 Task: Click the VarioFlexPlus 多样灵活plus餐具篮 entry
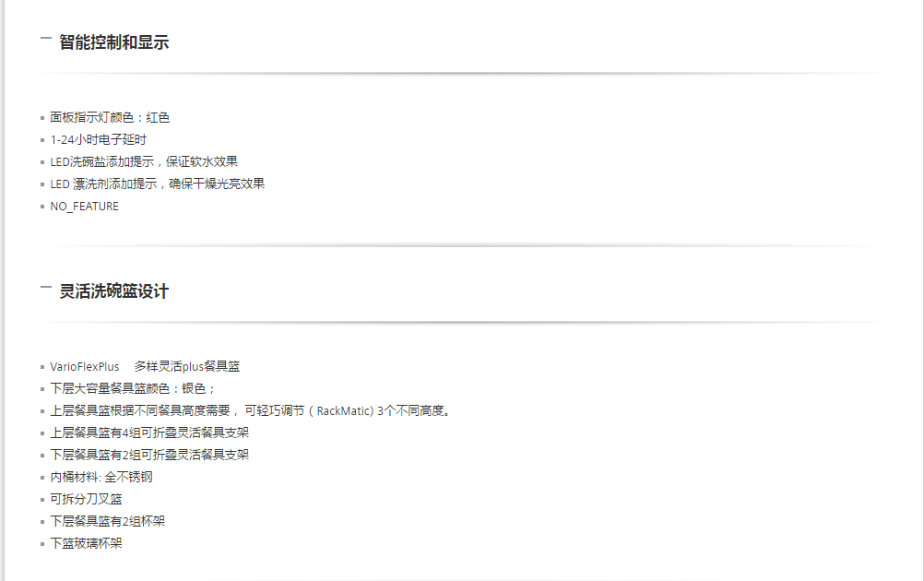pyautogui.click(x=145, y=366)
